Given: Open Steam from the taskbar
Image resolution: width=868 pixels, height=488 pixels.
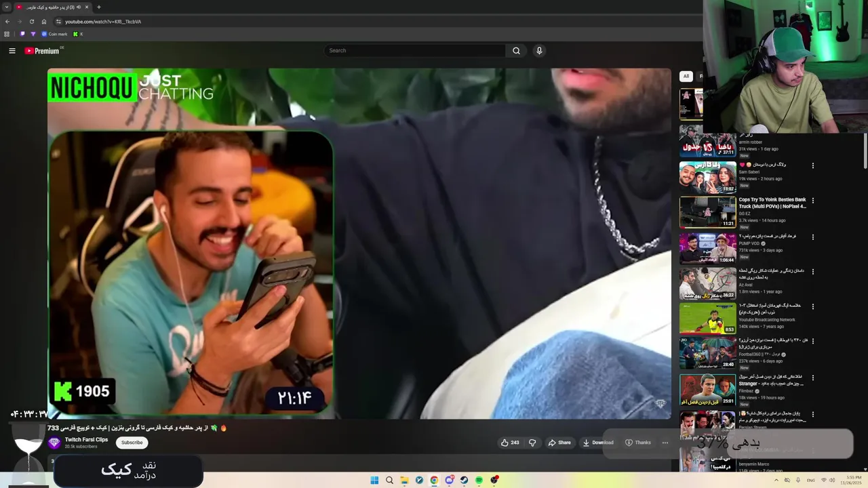Looking at the screenshot, I should (x=464, y=480).
